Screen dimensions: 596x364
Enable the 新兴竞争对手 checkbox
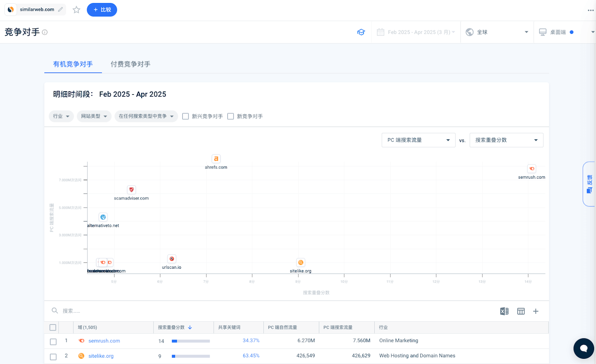[x=186, y=116]
